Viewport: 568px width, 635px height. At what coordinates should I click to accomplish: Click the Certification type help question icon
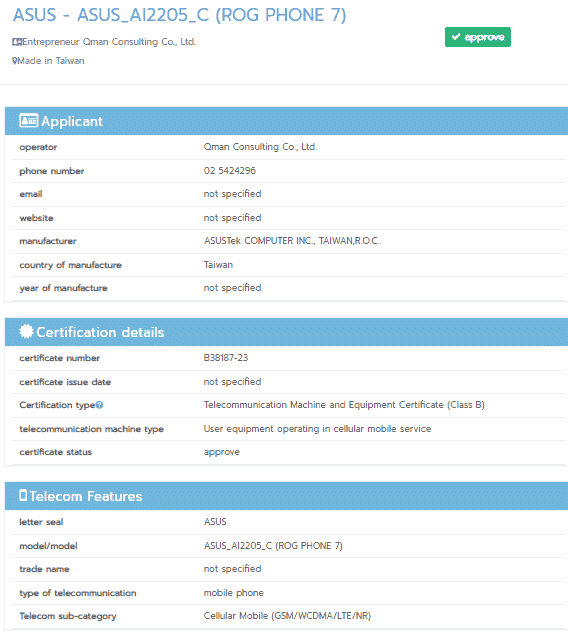(x=100, y=405)
